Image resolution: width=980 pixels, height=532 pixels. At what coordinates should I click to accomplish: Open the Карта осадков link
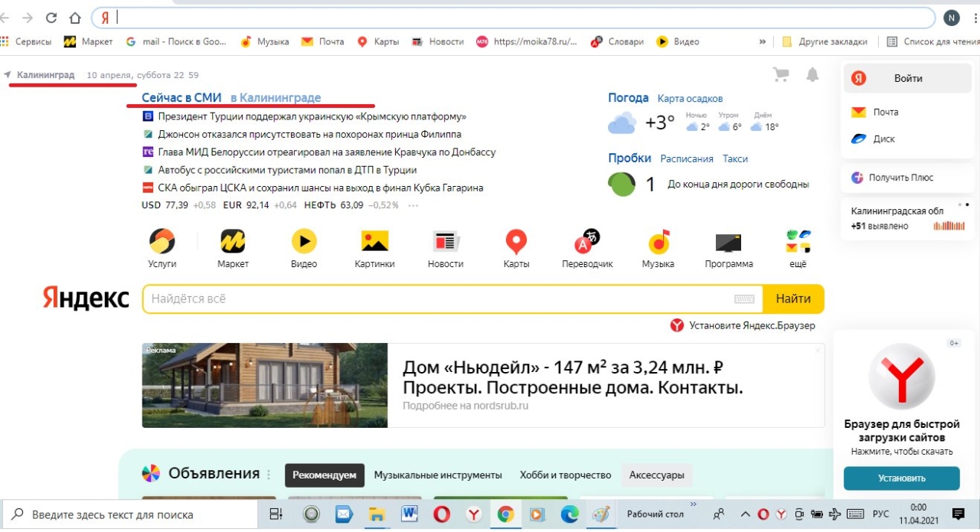point(690,98)
